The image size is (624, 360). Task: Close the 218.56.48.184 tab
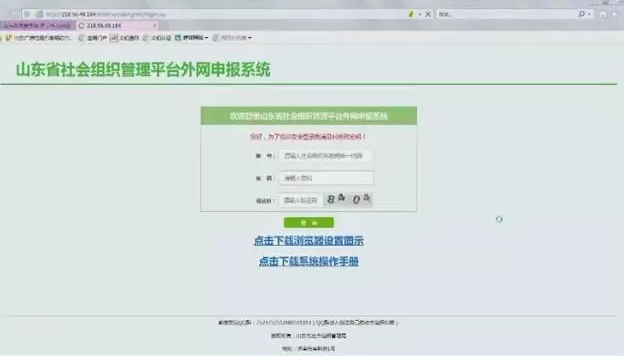[154, 26]
